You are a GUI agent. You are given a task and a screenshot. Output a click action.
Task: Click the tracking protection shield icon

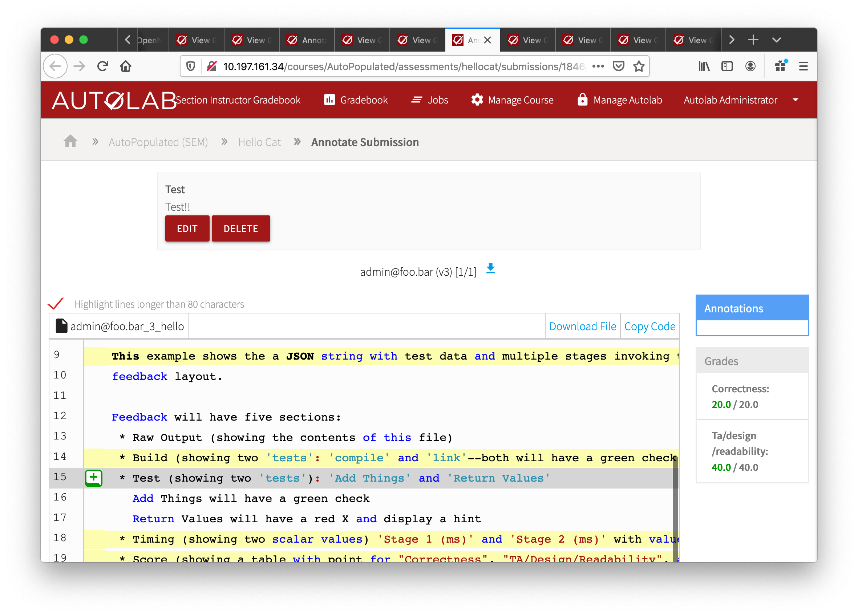coord(190,66)
